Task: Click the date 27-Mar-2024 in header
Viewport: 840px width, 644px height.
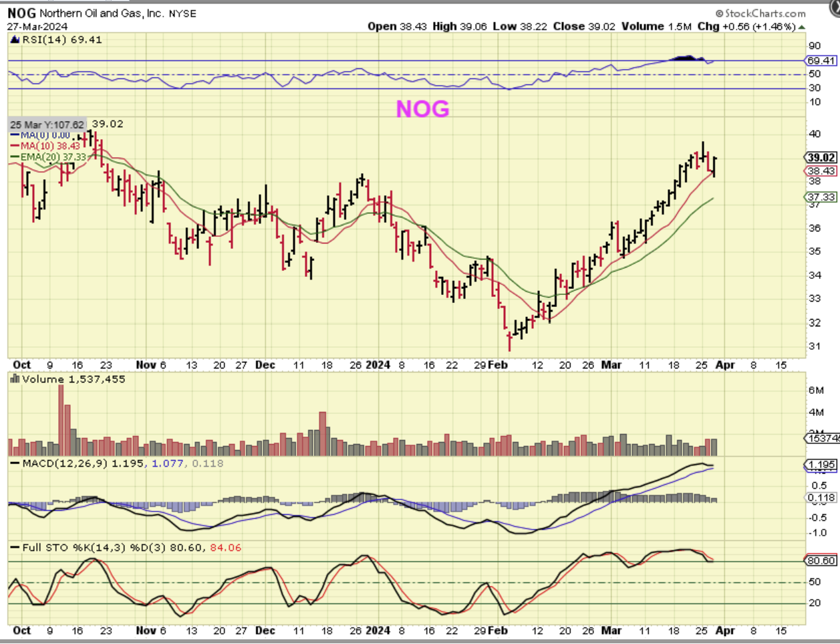Action: (x=37, y=27)
